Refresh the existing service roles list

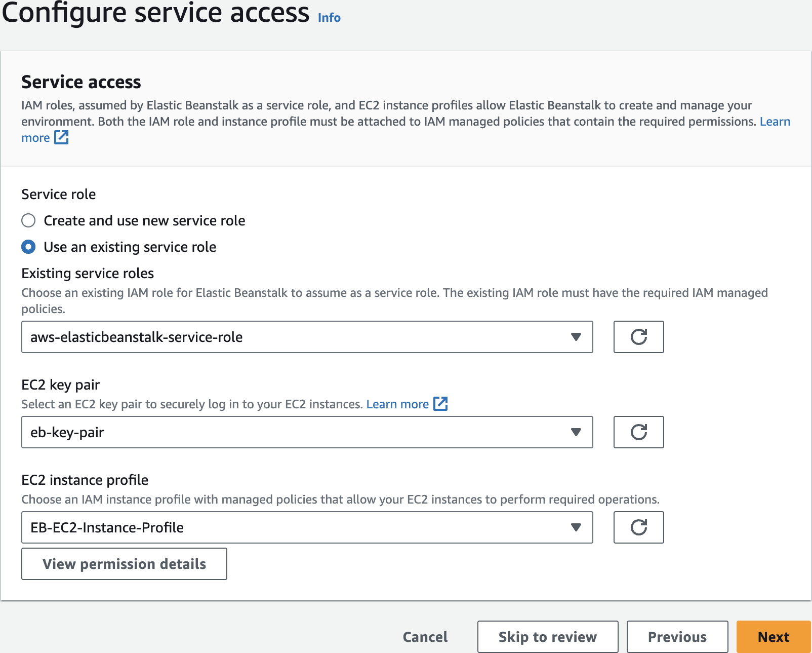click(x=638, y=337)
